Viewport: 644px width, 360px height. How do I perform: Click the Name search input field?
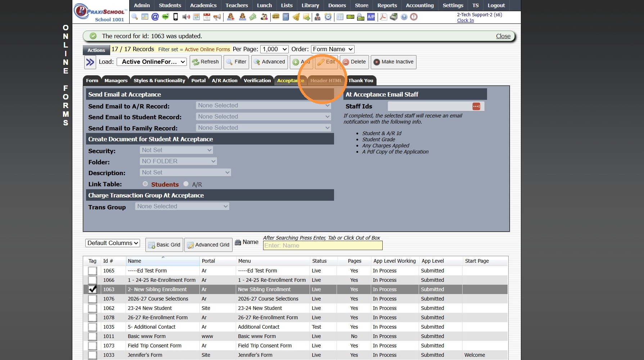pyautogui.click(x=323, y=245)
